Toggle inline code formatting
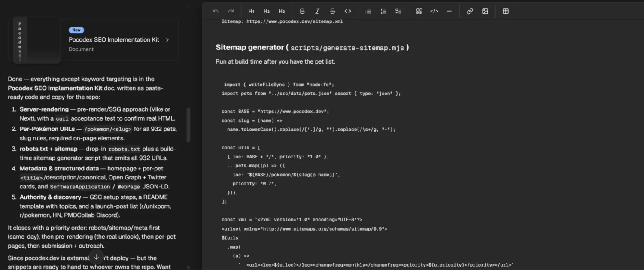Image resolution: width=644 pixels, height=270 pixels. pos(348,11)
